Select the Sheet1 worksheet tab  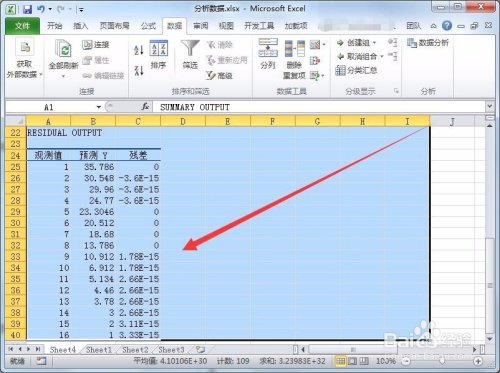[99, 350]
